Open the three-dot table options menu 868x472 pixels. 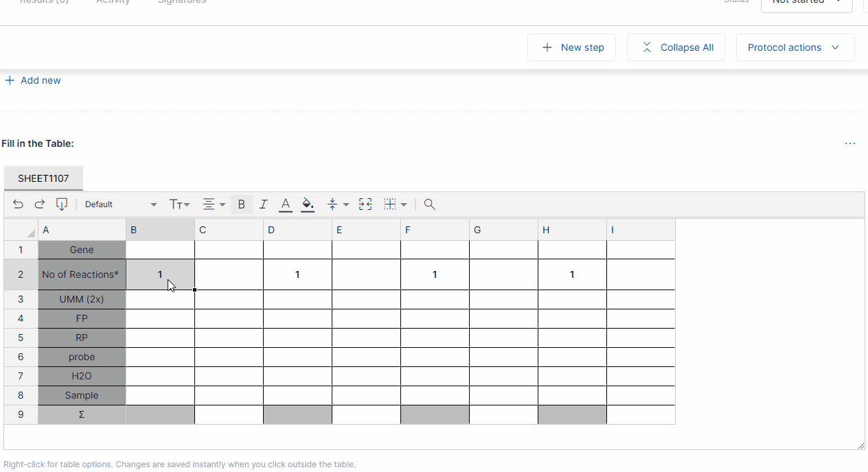850,143
